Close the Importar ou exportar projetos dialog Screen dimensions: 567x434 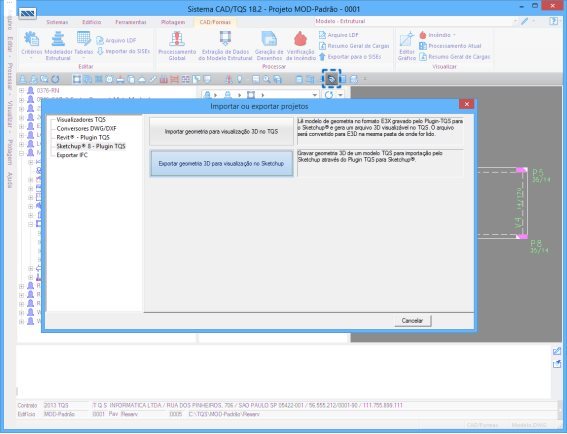point(466,104)
